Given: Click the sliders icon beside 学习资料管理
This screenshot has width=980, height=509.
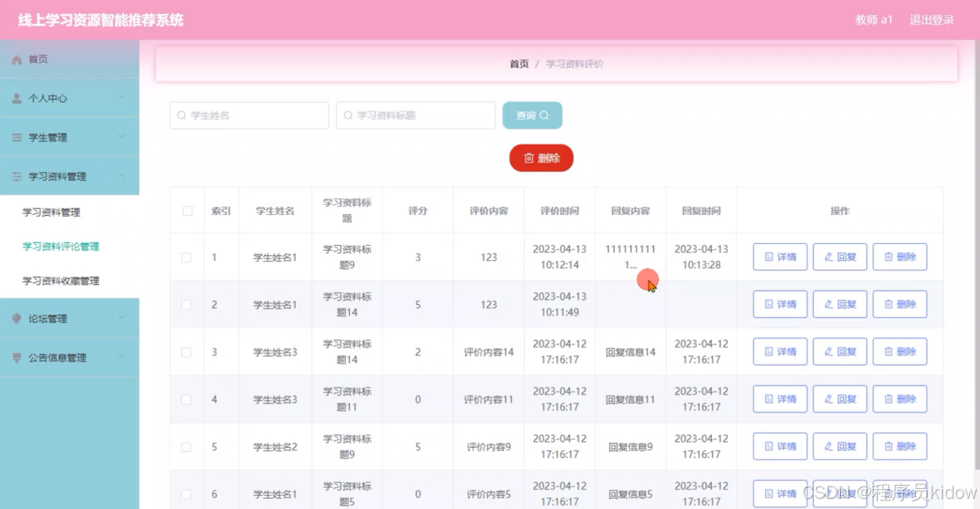Looking at the screenshot, I should [x=17, y=176].
